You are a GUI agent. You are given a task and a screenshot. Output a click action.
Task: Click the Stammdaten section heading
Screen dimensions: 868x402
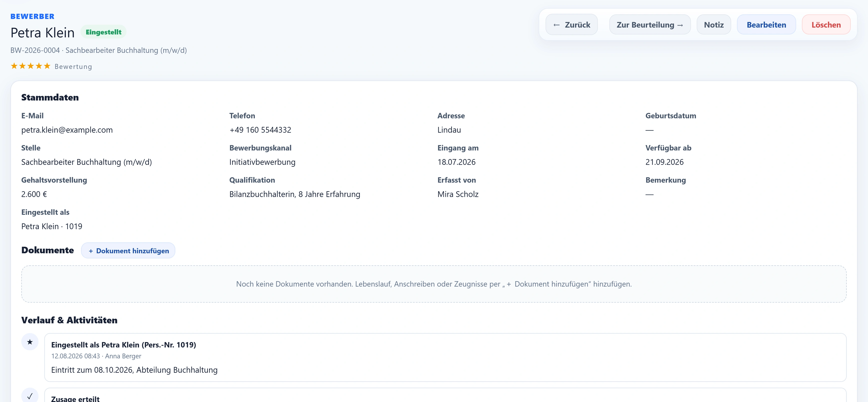[50, 97]
